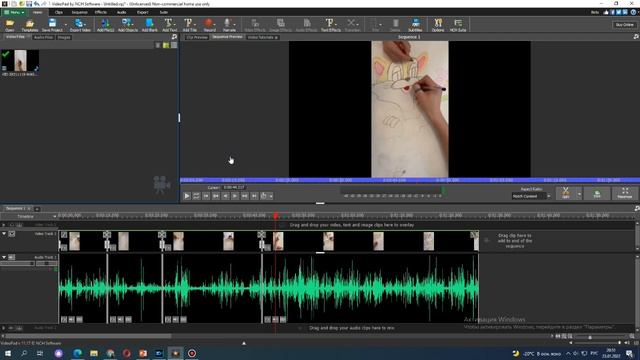This screenshot has height=360, width=640.
Task: Click the Play button in the preview
Action: click(187, 196)
